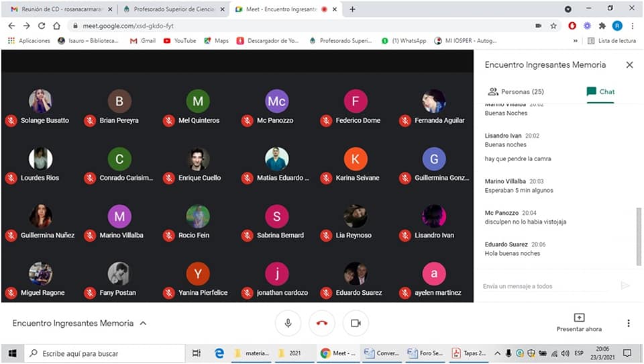The height and width of the screenshot is (364, 644).
Task: Expand the hidden bookmarks overflow chevron
Action: [x=575, y=40]
